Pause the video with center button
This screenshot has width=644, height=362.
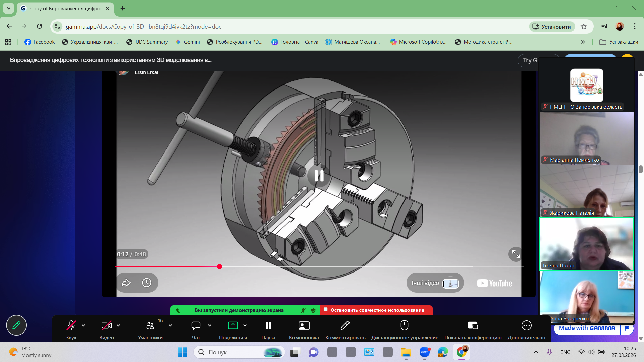(x=319, y=176)
